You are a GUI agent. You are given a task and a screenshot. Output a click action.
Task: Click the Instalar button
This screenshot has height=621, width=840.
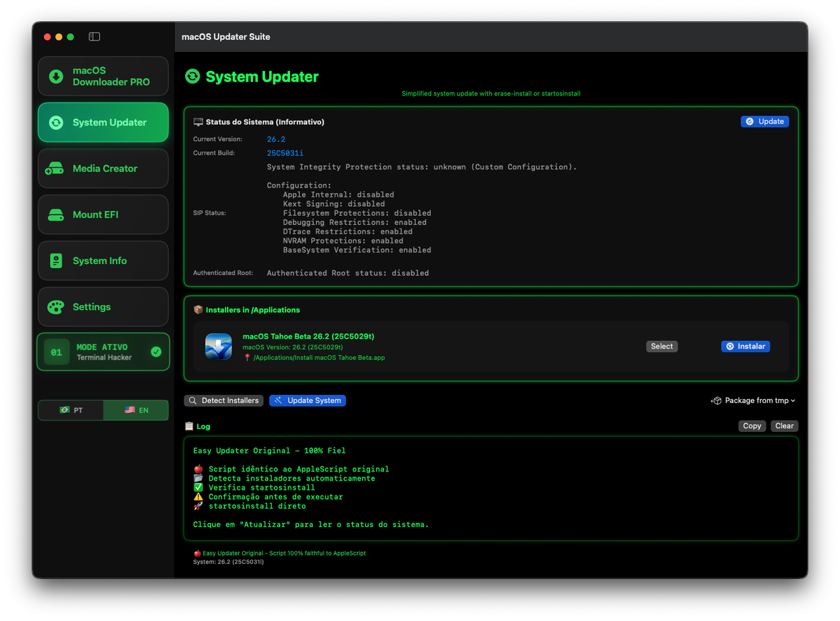(745, 346)
